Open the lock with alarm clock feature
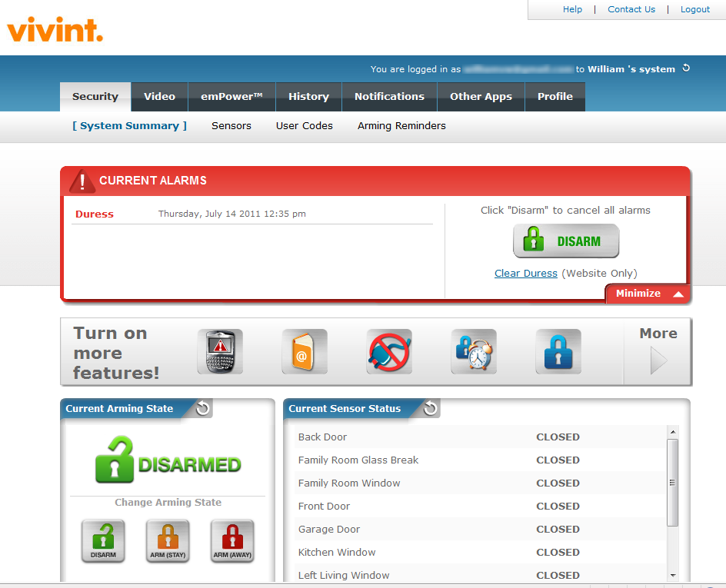Image resolution: width=726 pixels, height=588 pixels. click(x=474, y=351)
